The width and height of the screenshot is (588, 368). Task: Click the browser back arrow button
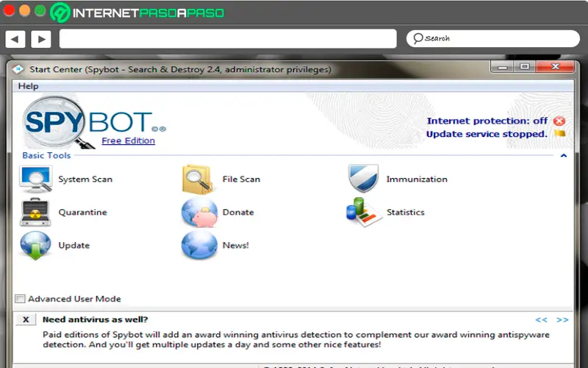coord(15,39)
